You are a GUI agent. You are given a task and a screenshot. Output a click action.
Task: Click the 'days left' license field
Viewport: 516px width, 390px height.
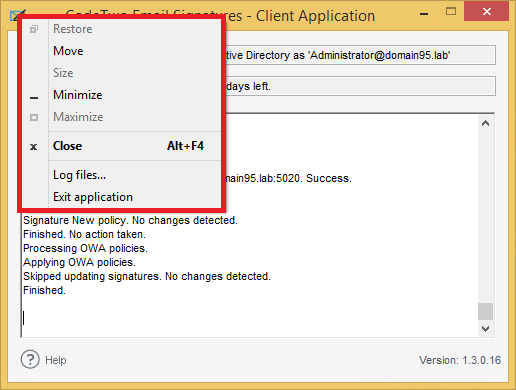pos(360,86)
